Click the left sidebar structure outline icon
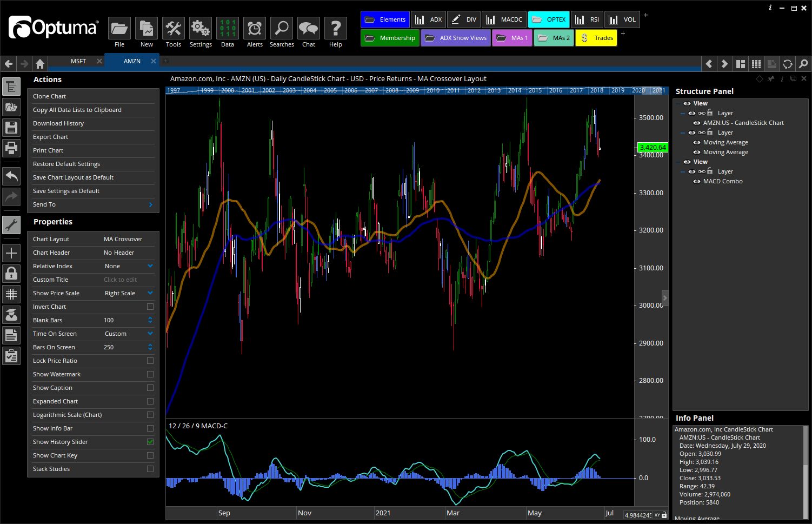This screenshot has width=812, height=524. click(11, 87)
